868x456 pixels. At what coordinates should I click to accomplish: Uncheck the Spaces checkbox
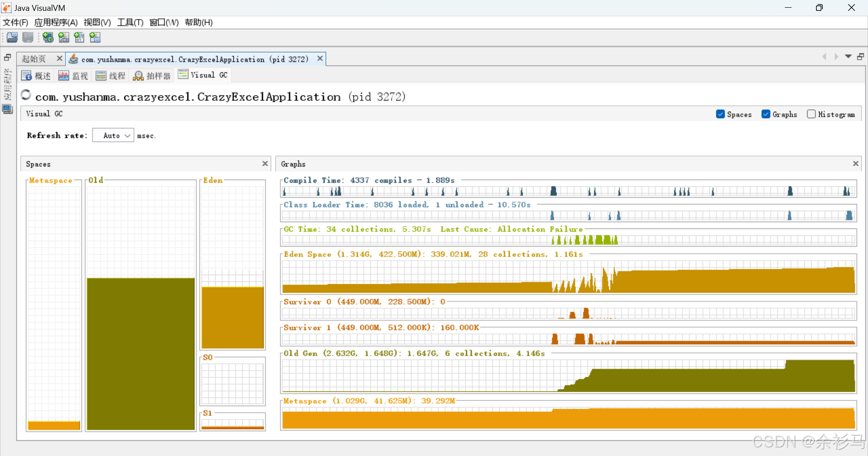click(721, 114)
